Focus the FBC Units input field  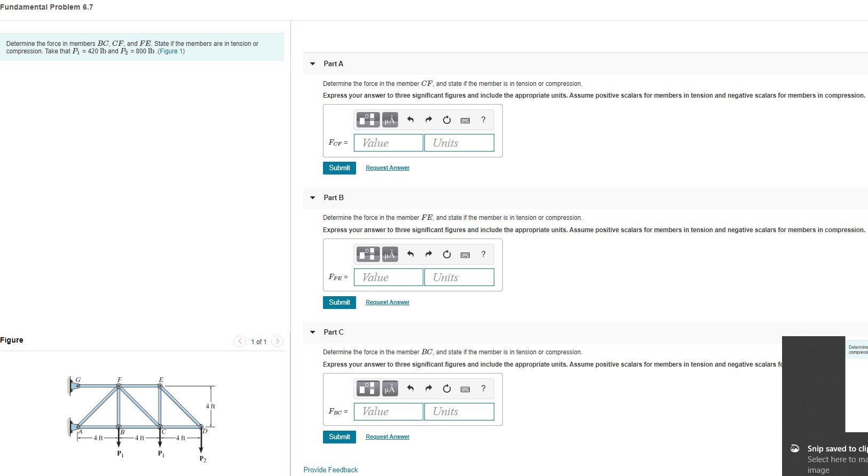tap(459, 411)
